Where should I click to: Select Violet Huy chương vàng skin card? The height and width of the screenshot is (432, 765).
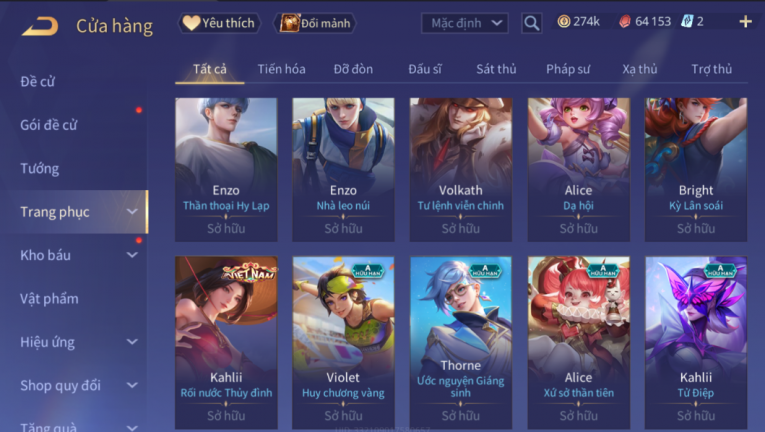click(x=343, y=343)
